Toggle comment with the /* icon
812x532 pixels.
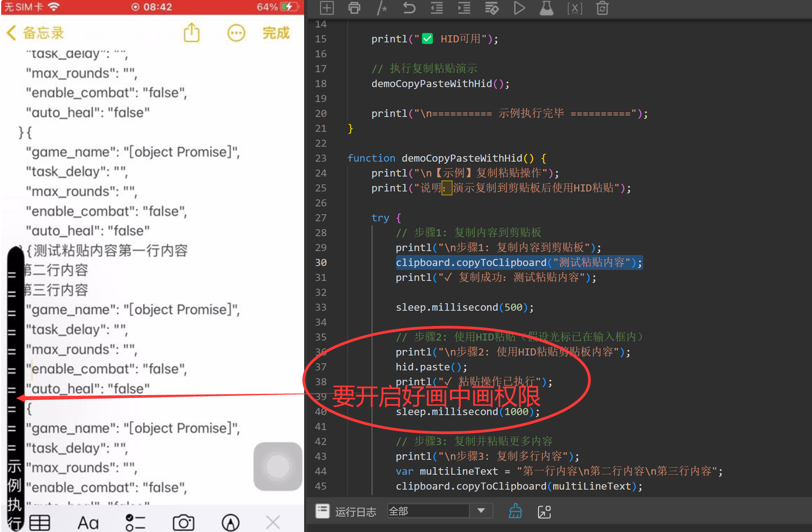[382, 8]
